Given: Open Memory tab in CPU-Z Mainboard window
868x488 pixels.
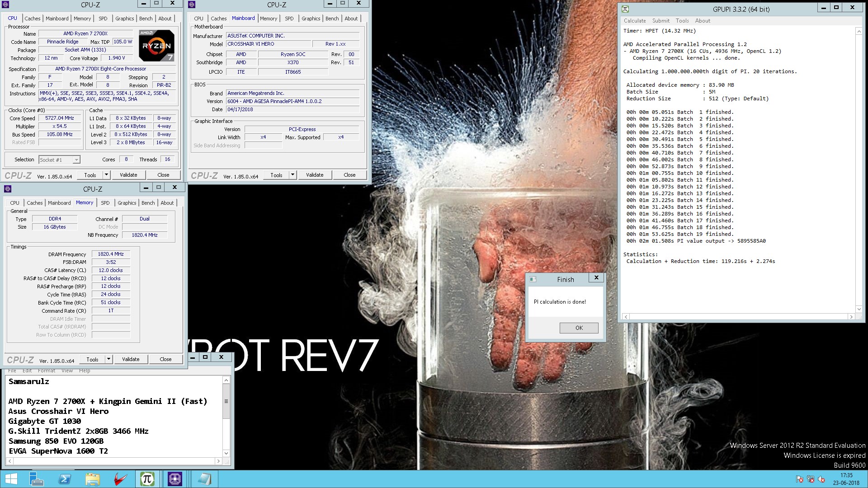Looking at the screenshot, I should point(269,19).
